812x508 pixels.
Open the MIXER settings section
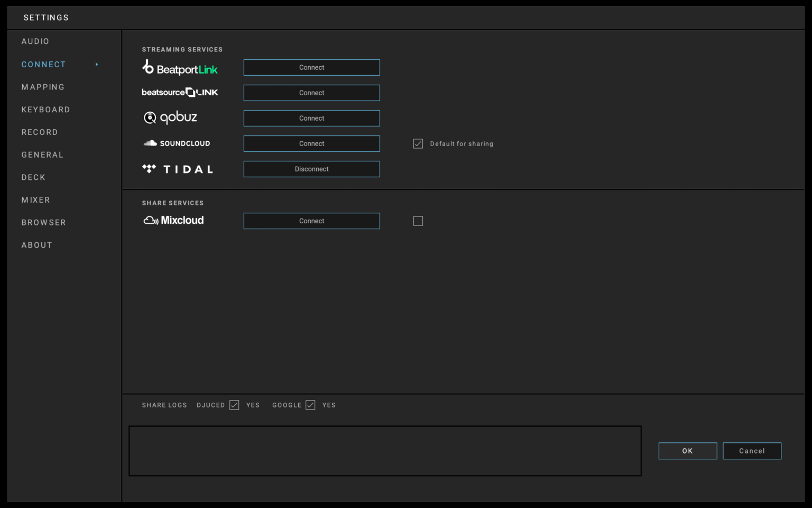[35, 199]
